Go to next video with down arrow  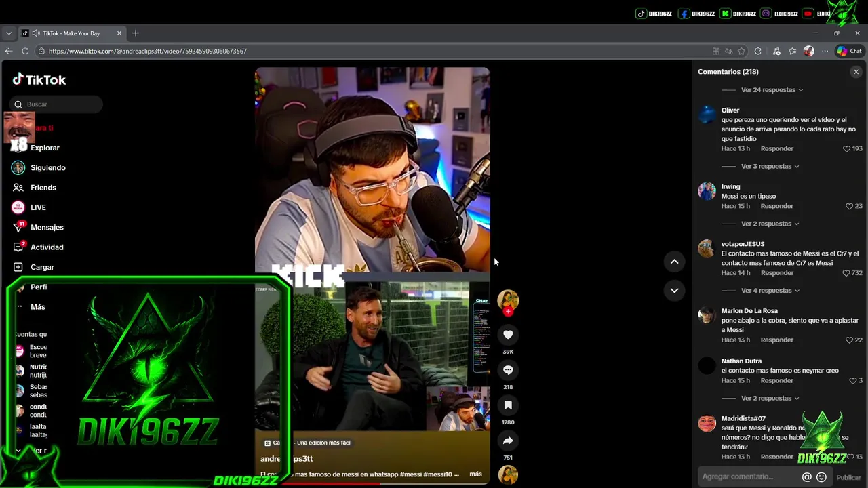(x=674, y=290)
